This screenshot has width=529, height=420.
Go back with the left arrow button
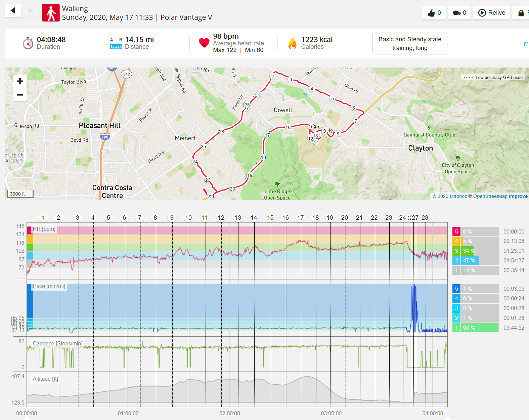coord(13,11)
